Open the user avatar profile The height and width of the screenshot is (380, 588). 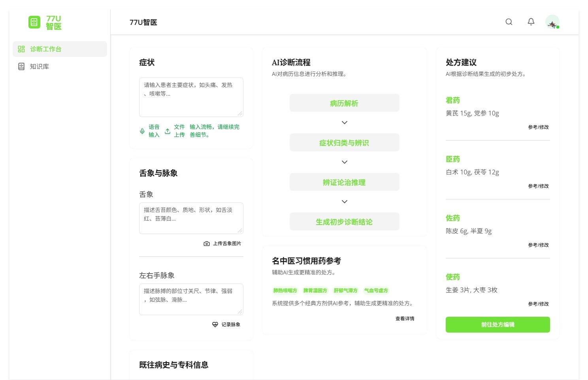pos(552,22)
